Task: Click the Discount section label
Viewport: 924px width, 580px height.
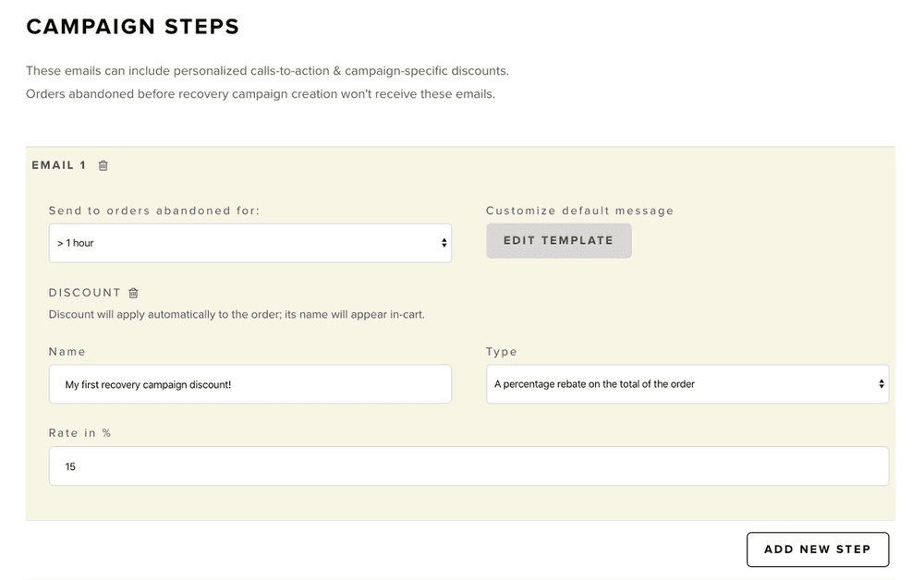Action: click(x=85, y=293)
